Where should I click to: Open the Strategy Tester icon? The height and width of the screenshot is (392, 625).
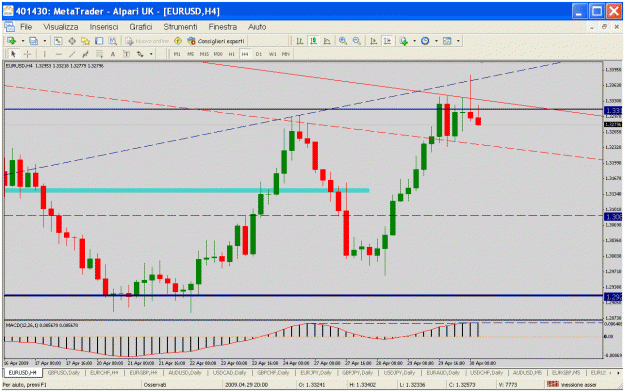point(113,41)
